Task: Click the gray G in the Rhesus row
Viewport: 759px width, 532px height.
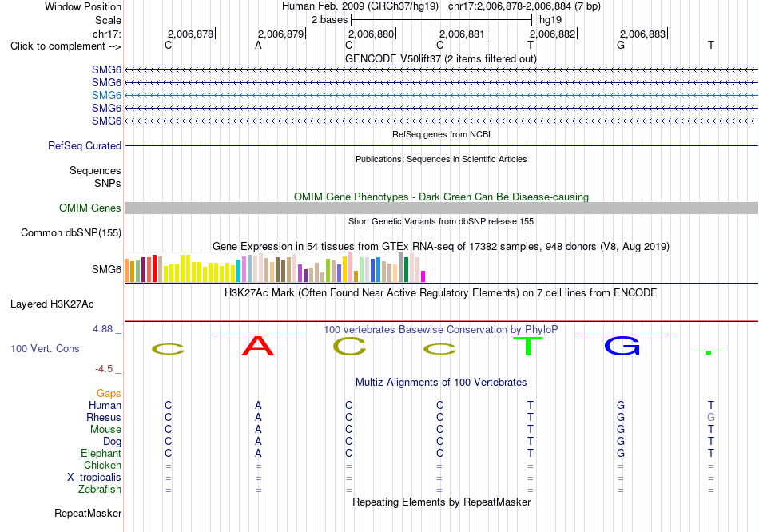Action: tap(710, 417)
